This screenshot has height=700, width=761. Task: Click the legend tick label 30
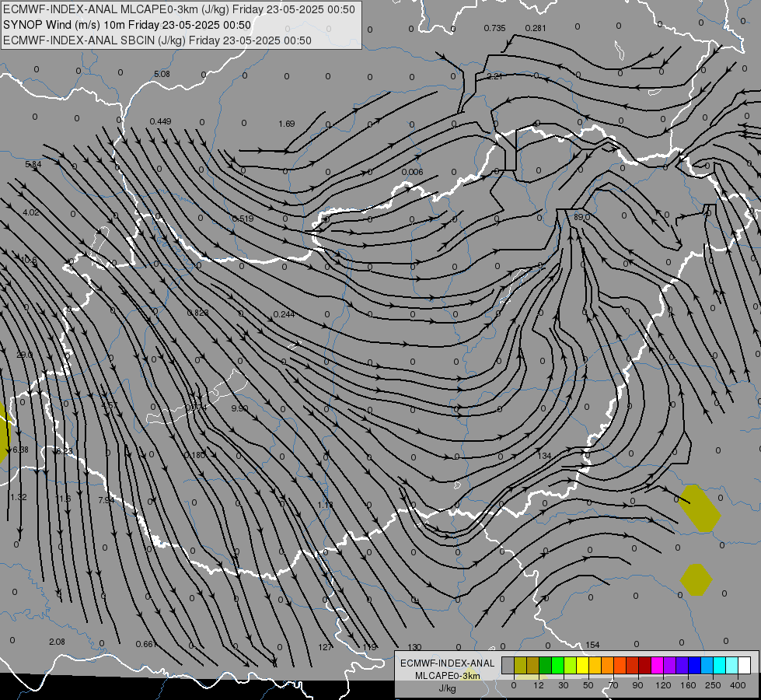[x=563, y=685]
